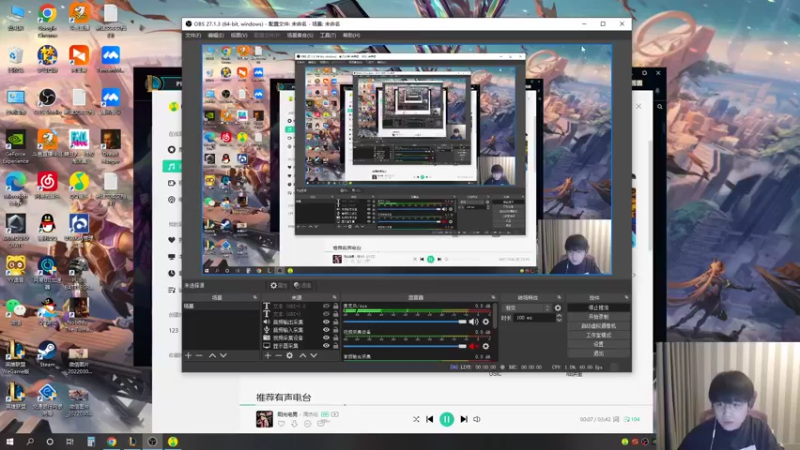Add a source with the Sources plus icon
The width and height of the screenshot is (800, 450).
click(x=267, y=355)
